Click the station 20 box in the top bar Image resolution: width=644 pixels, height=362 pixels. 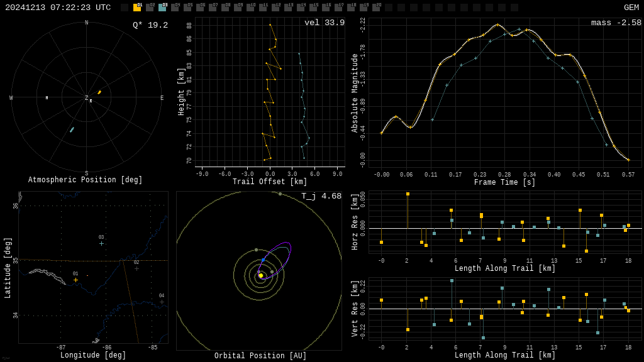click(376, 8)
